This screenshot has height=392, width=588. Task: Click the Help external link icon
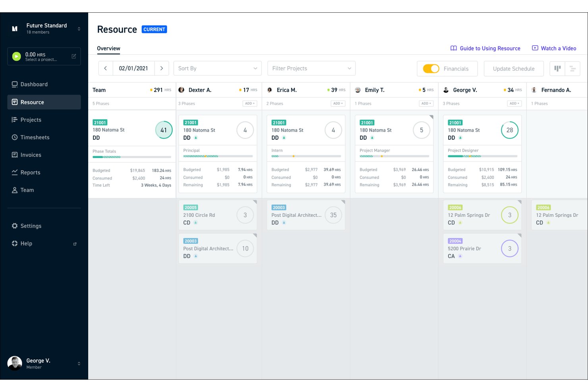click(x=75, y=244)
